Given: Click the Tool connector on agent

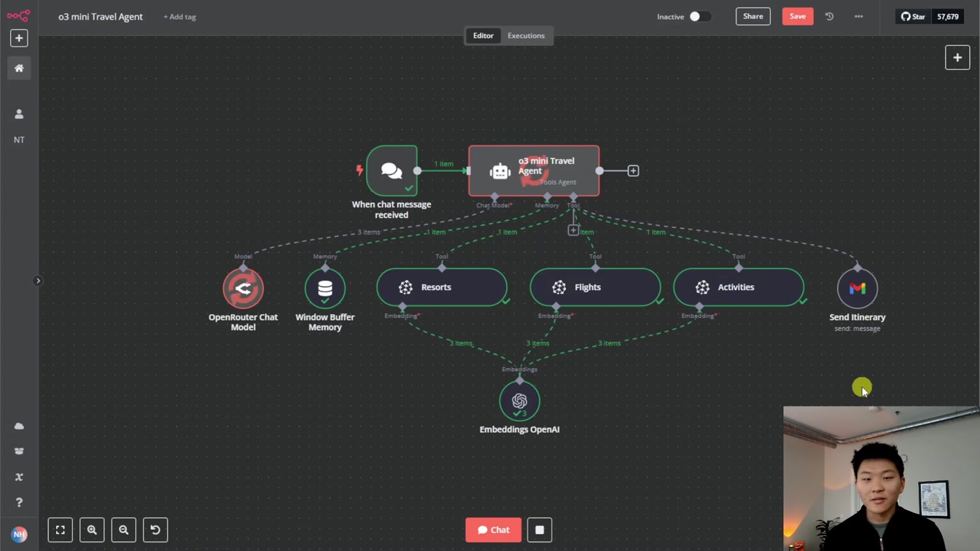Looking at the screenshot, I should click(x=573, y=197).
